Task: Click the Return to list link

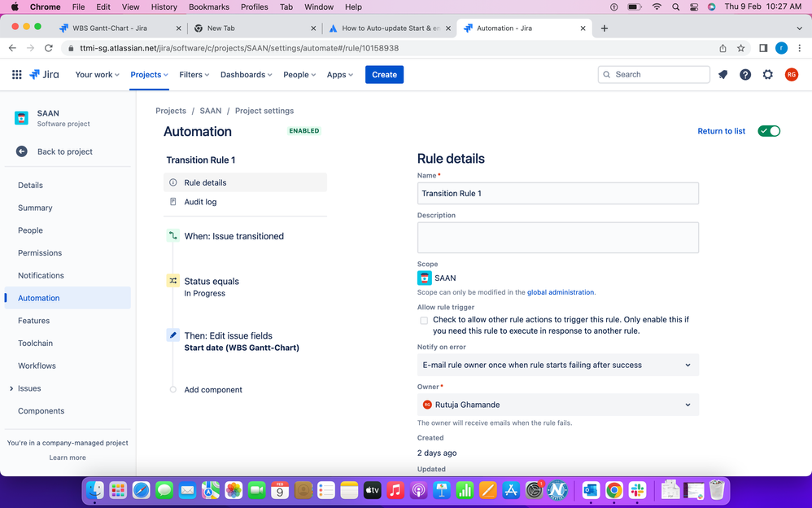Action: tap(722, 131)
